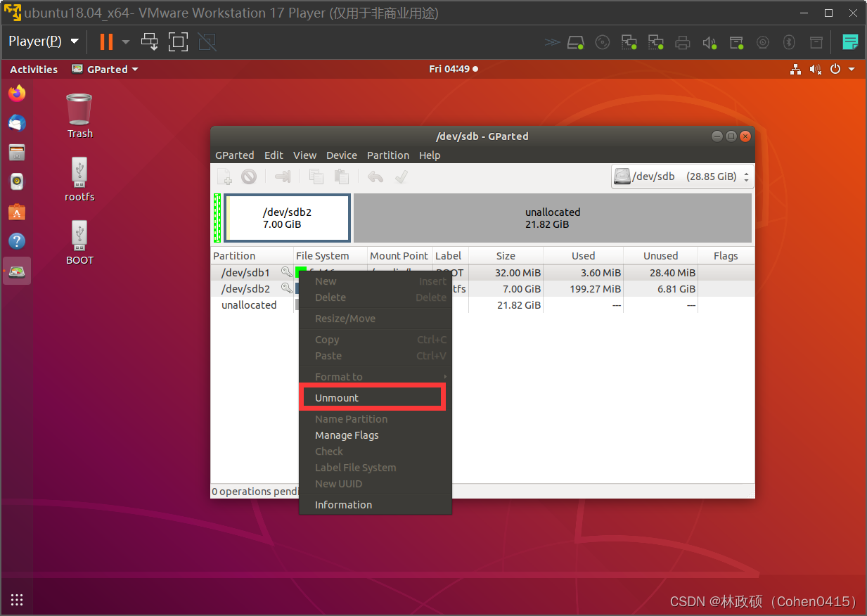Click the device selector stepper arrow
Viewport: 867px width, 616px height.
(x=747, y=176)
